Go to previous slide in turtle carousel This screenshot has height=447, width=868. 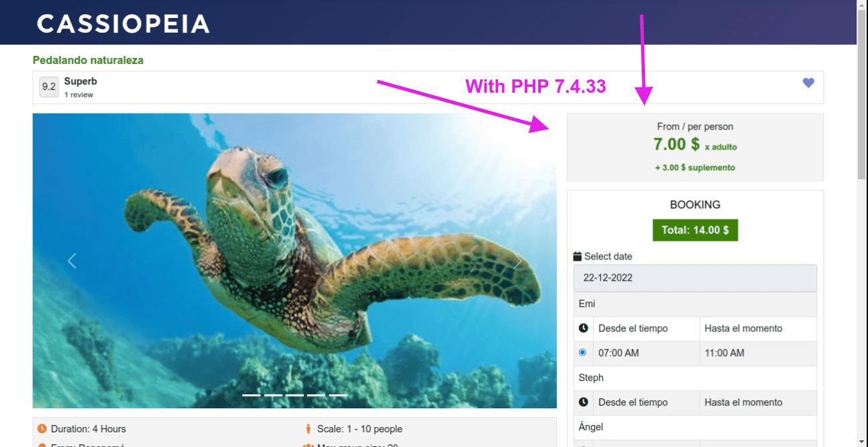[72, 261]
